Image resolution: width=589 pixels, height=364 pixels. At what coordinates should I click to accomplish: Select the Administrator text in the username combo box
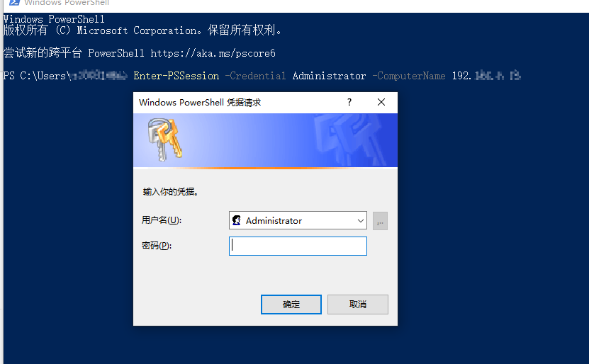(x=274, y=221)
